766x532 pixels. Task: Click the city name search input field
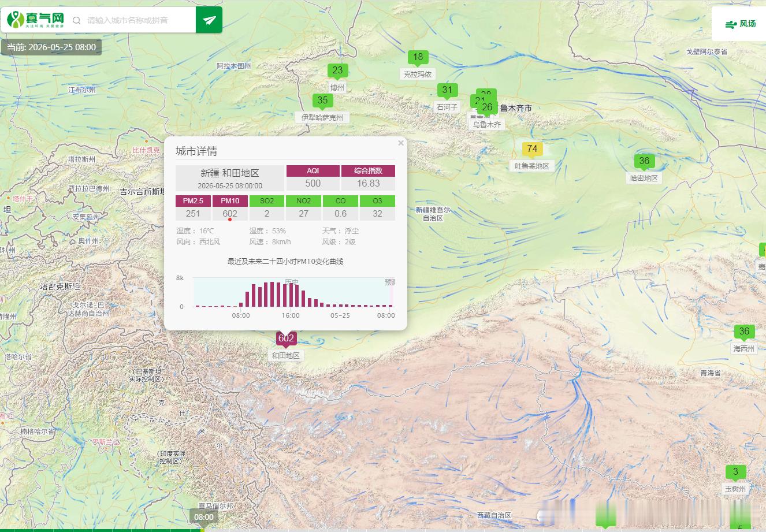(139, 20)
